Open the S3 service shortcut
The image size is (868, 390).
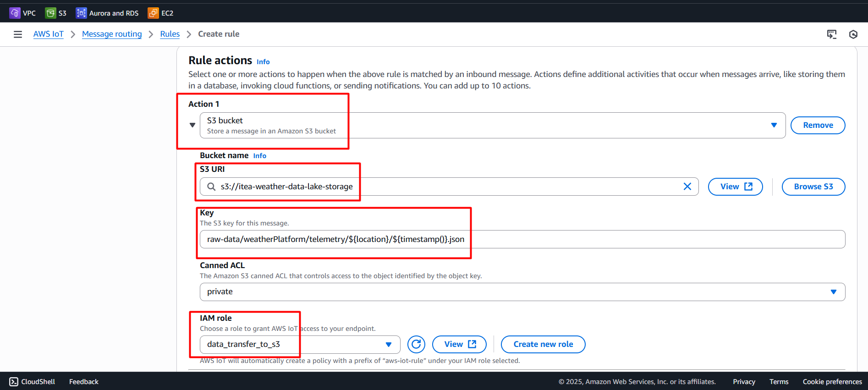coord(56,13)
